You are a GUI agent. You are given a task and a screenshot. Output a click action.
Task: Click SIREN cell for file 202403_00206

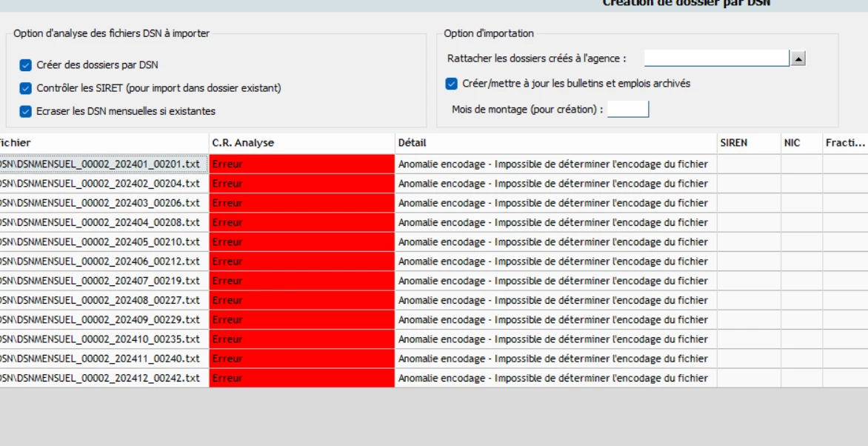[x=749, y=203]
